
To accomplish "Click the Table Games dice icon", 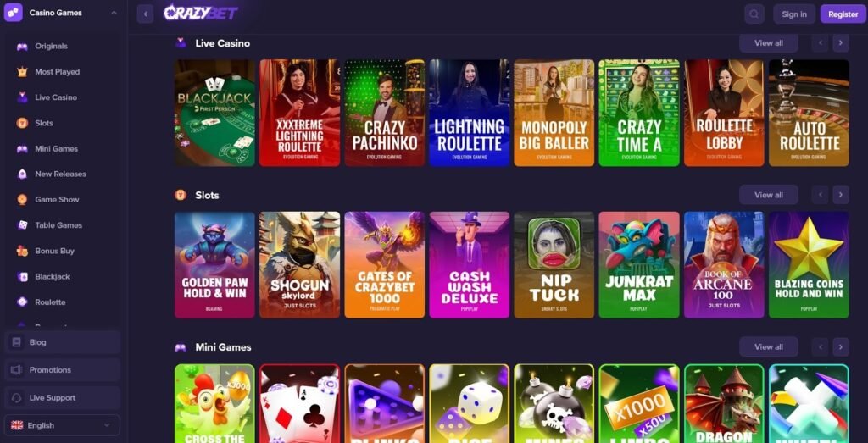I will point(22,225).
